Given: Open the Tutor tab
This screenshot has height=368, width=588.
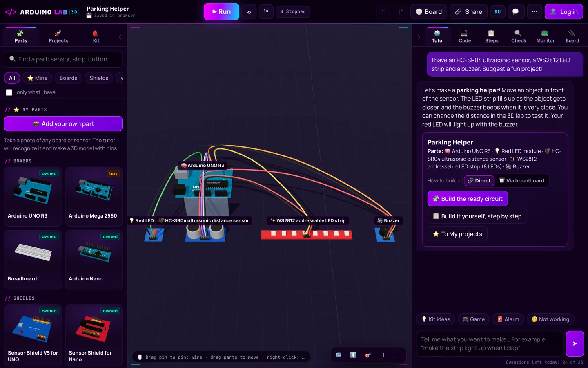Looking at the screenshot, I should [x=438, y=36].
